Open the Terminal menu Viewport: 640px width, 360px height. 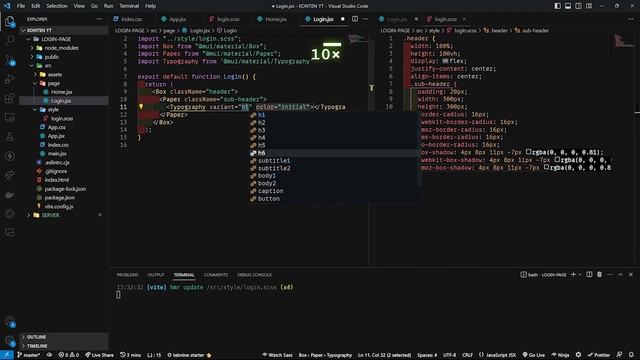click(129, 6)
